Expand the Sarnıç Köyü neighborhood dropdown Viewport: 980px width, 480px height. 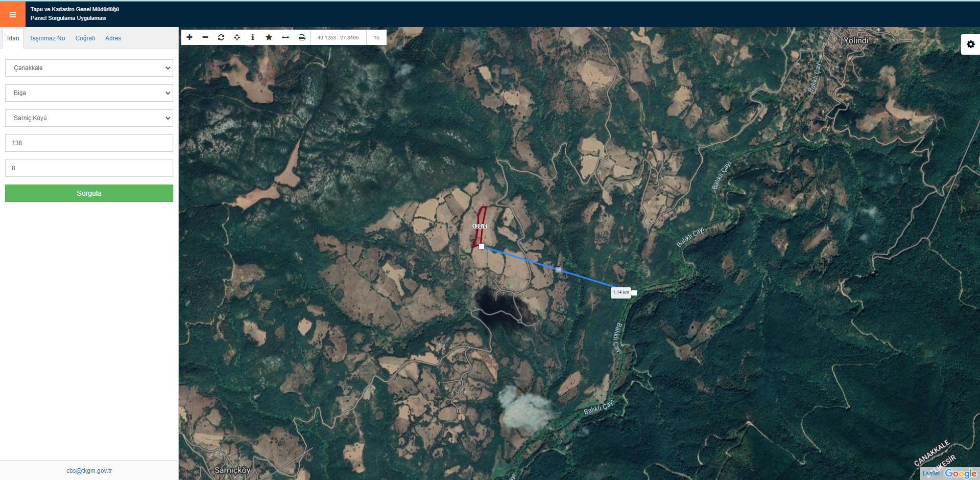(89, 118)
